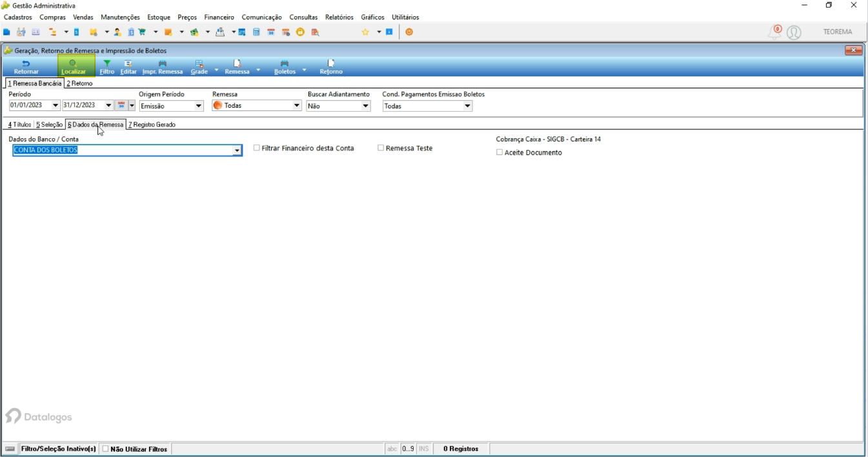Image resolution: width=868 pixels, height=457 pixels.
Task: Switch to 2 Retorno tab
Action: tap(79, 83)
